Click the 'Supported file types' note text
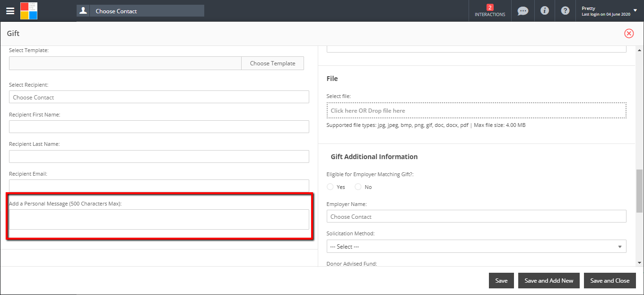Screen dimensions: 644x295 (426, 125)
